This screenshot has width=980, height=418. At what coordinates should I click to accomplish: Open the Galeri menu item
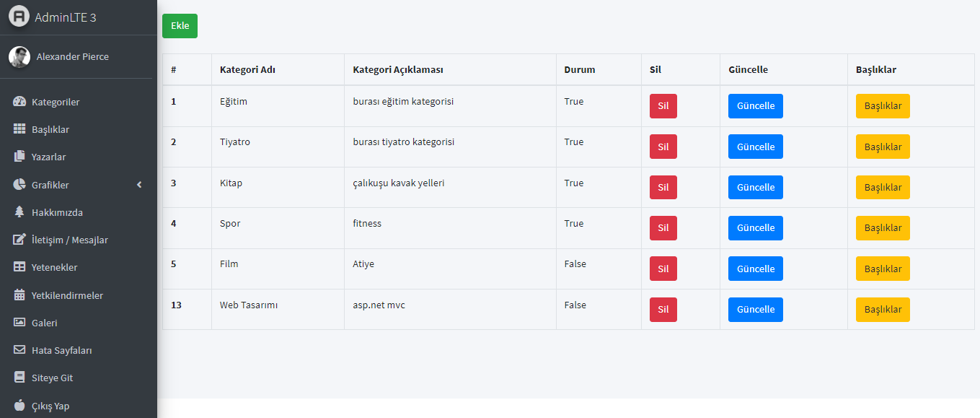(79, 323)
